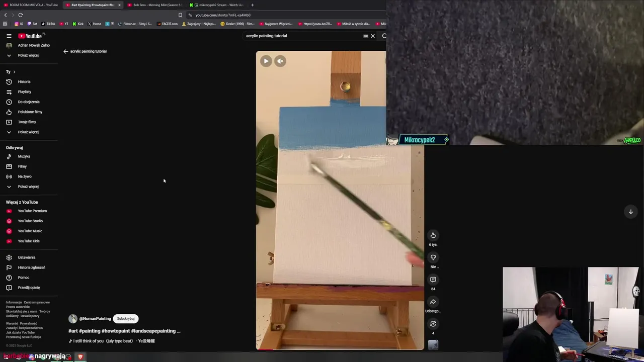This screenshot has height=362, width=644.
Task: Open a new browser tab with plus
Action: 253,5
